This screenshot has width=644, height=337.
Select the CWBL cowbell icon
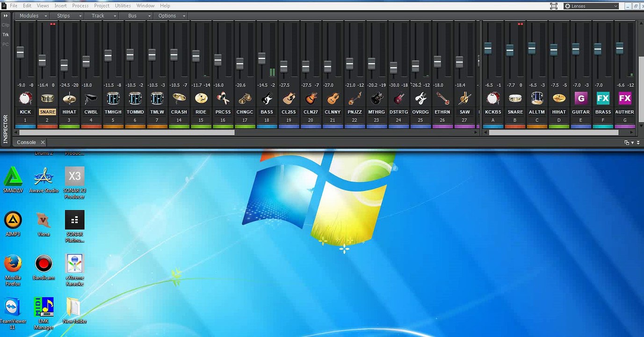91,98
